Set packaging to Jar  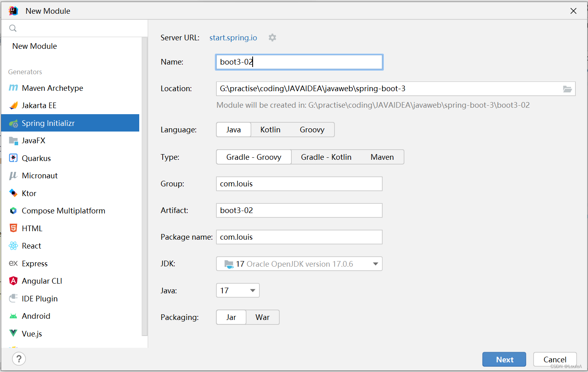231,317
